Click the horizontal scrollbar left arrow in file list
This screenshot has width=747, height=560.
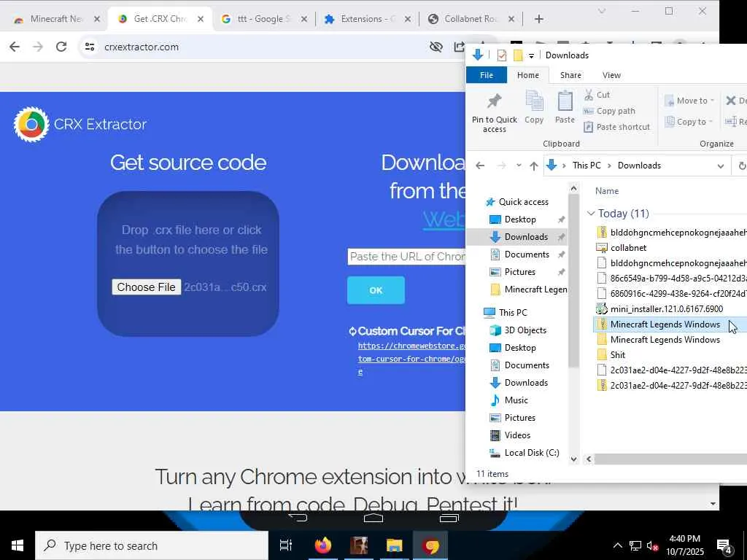589,459
